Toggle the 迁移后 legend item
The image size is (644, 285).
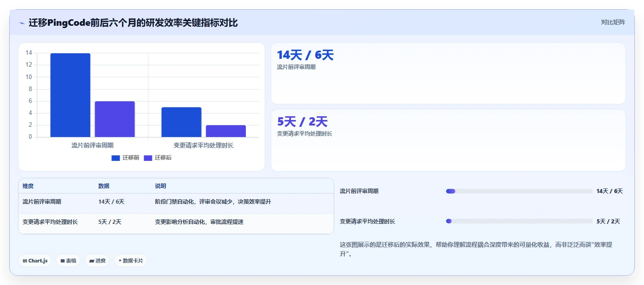pyautogui.click(x=157, y=158)
